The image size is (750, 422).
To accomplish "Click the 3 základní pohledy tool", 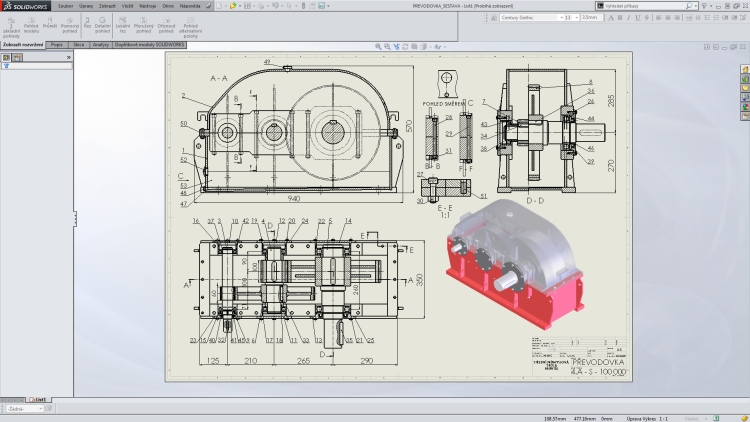I will click(11, 28).
